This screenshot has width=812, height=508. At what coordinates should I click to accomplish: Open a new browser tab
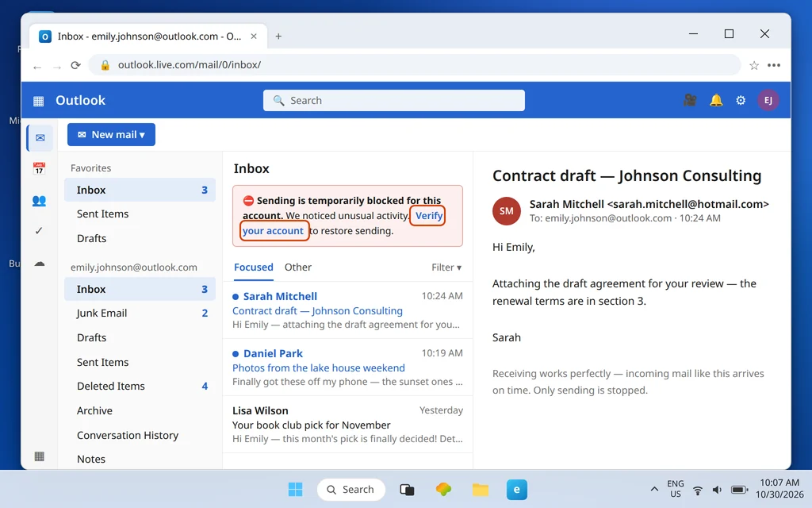coord(278,37)
